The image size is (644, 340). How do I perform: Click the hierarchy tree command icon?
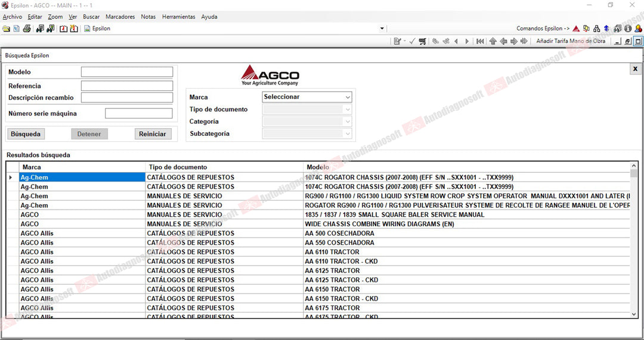[x=597, y=29]
